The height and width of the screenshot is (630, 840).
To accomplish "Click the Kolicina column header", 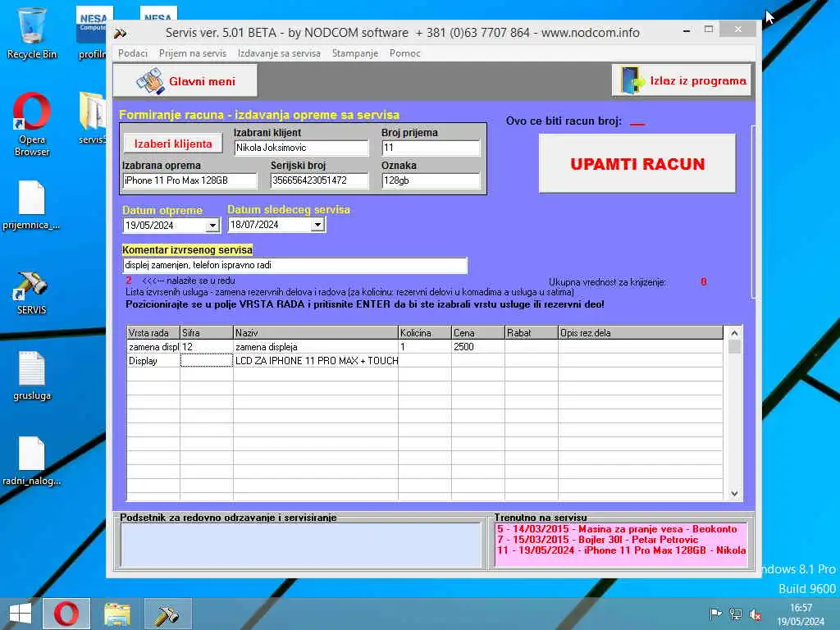I will [425, 333].
